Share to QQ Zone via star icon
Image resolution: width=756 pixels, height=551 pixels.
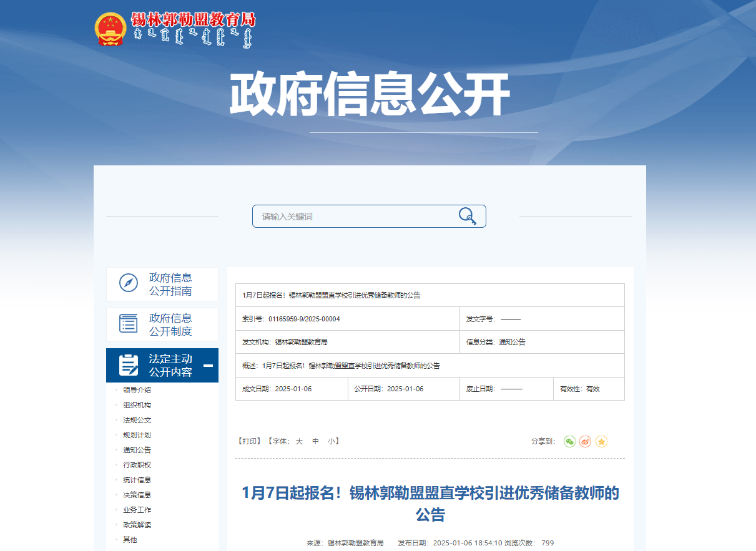[x=601, y=441]
